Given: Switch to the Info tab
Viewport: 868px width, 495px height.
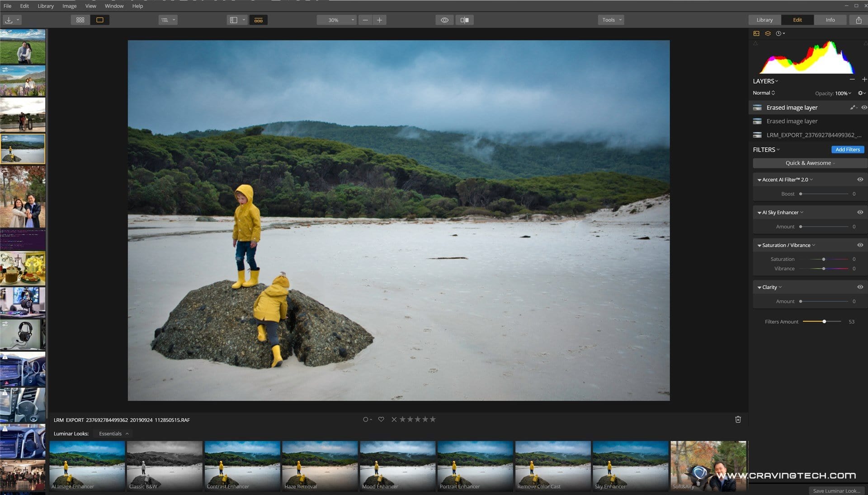Looking at the screenshot, I should click(x=830, y=20).
